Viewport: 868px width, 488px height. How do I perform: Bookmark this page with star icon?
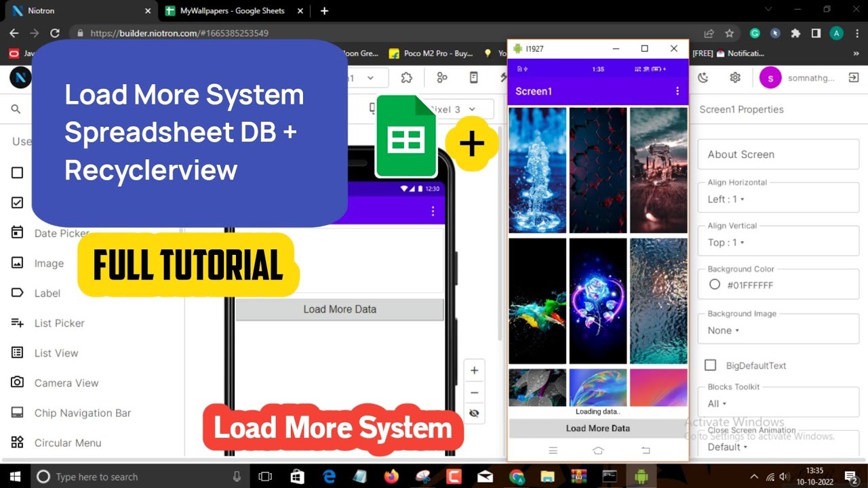pyautogui.click(x=730, y=33)
